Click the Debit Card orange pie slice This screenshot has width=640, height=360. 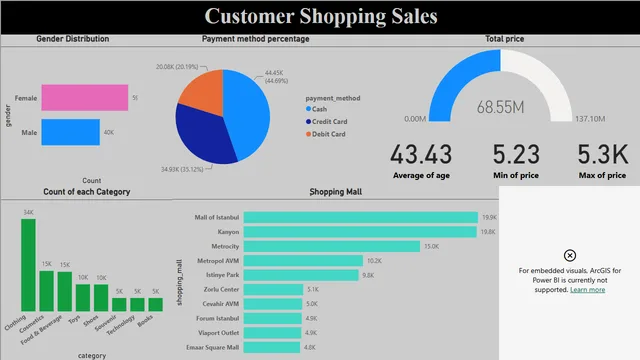click(x=206, y=92)
